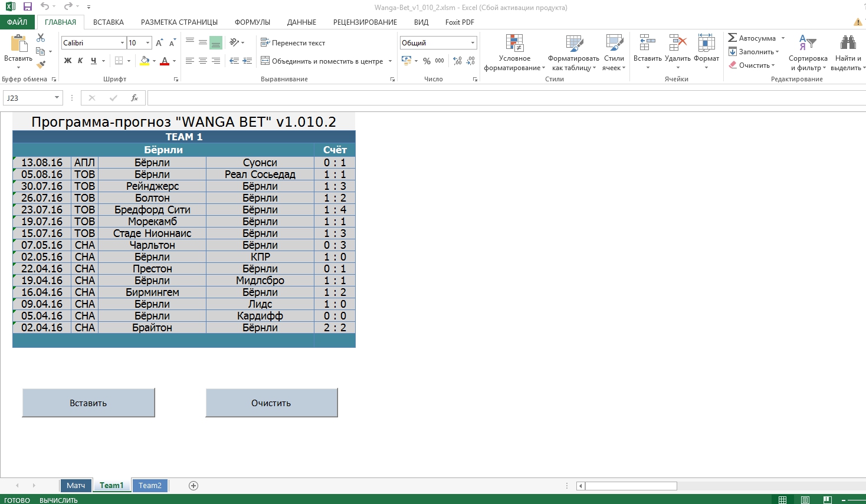Viewport: 866px width, 504px height.
Task: Open Conditional Formatting (Условное форматирование)
Action: click(514, 52)
